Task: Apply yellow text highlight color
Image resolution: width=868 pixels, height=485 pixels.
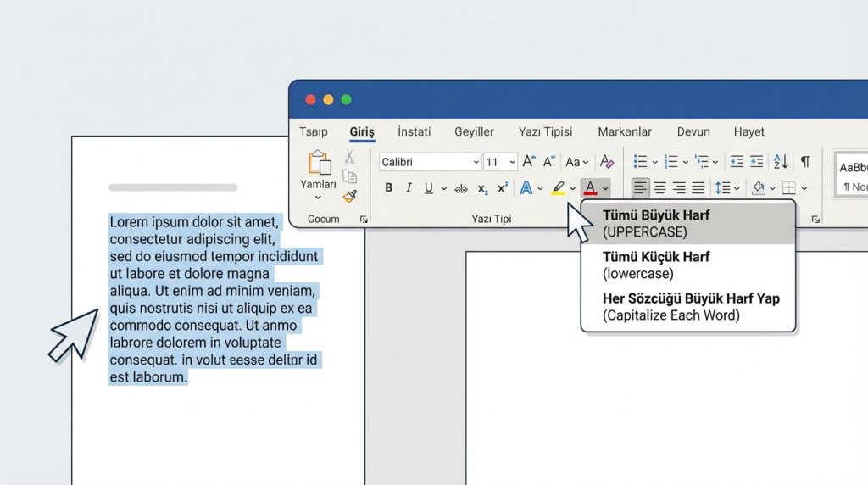Action: 558,188
